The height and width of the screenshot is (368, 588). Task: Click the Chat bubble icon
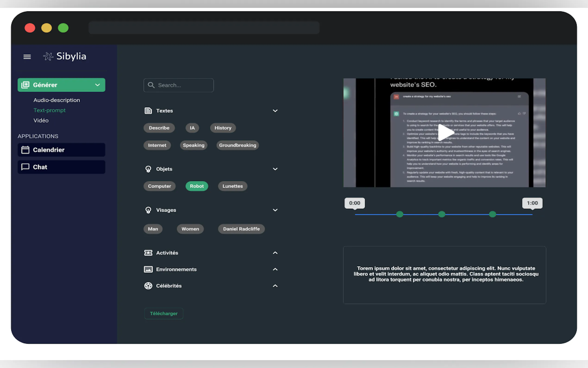[25, 167]
